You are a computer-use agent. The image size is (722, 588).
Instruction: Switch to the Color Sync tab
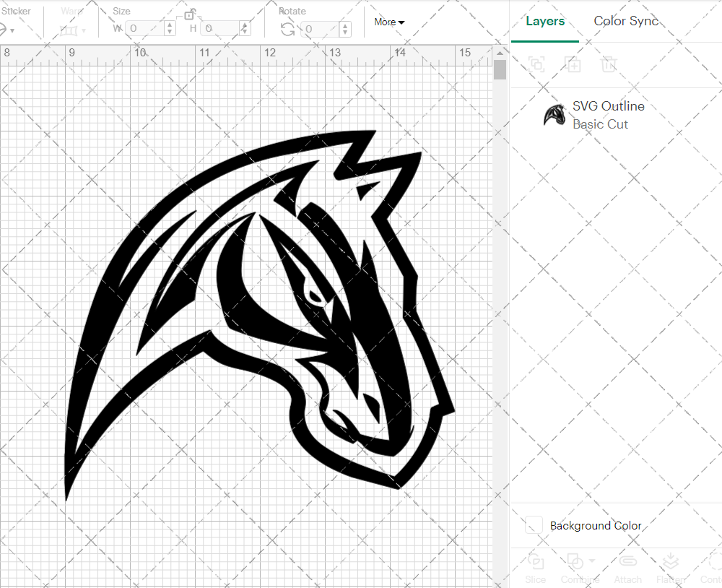[626, 21]
